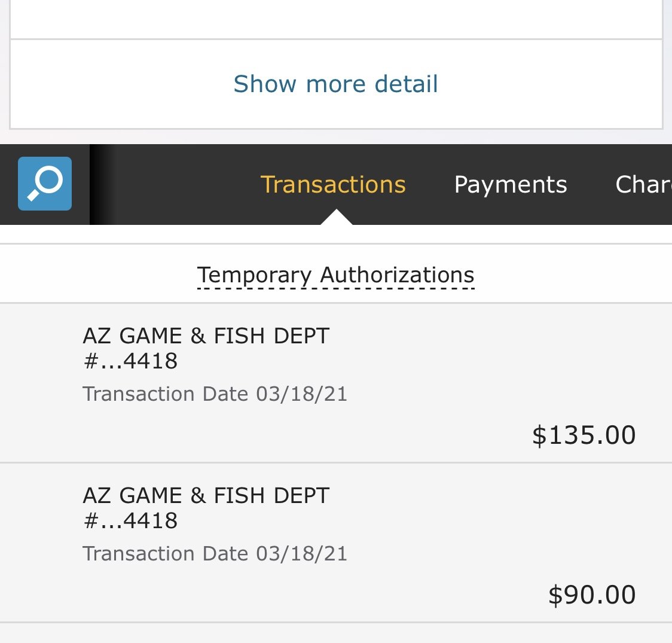Click the white pointer arrow beneath Transactions
The image size is (672, 643).
(x=336, y=218)
